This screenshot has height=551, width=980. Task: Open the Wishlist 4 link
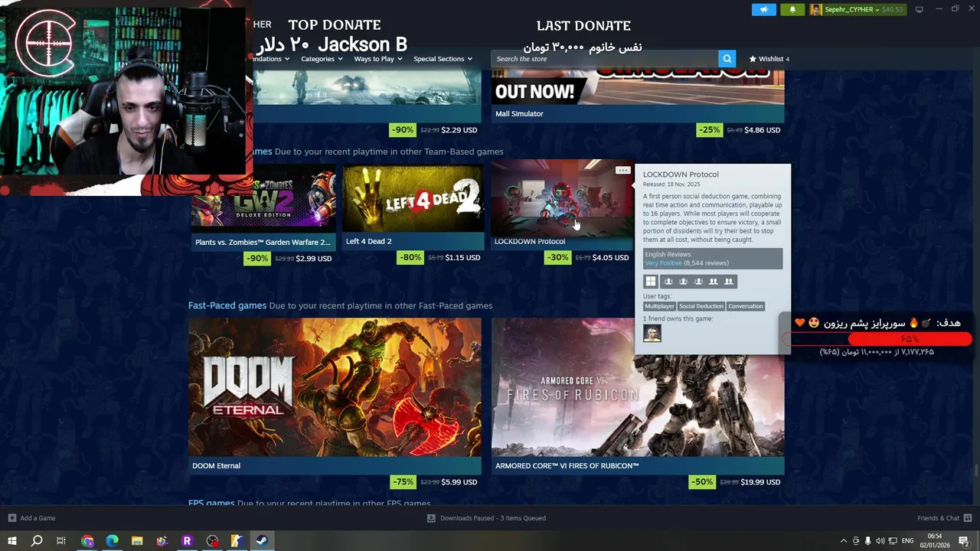(x=769, y=59)
